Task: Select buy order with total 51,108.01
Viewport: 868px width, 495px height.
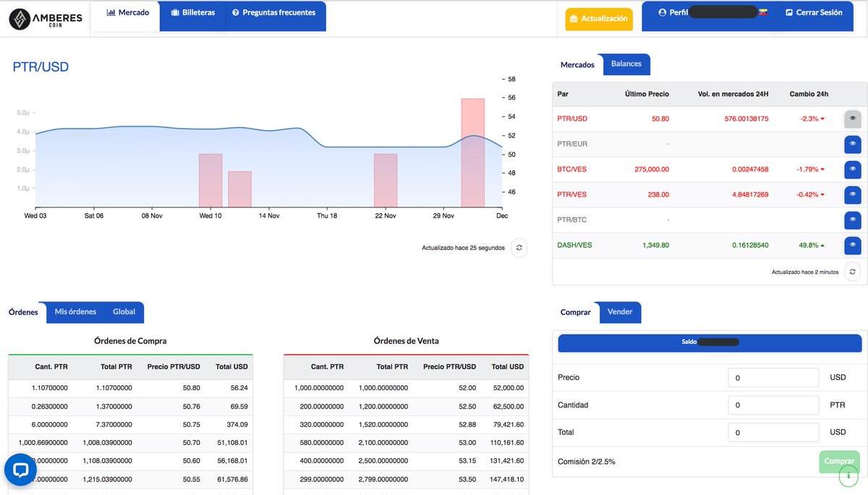Action: coord(130,442)
